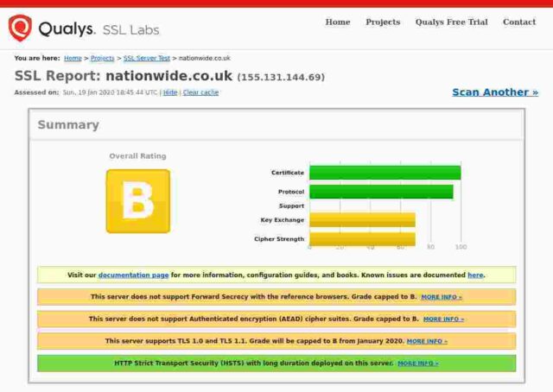This screenshot has height=392, width=553.
Task: Open MORE INFO for Forward Secrecy warning
Action: (442, 297)
